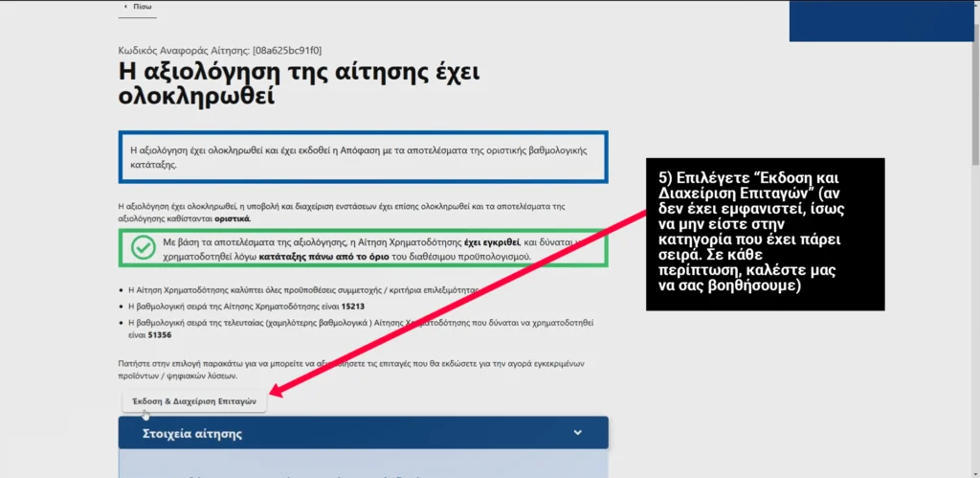Click the light blue panel below Στοιχεία αίτησης
Screen dimensions: 980x478
363,464
